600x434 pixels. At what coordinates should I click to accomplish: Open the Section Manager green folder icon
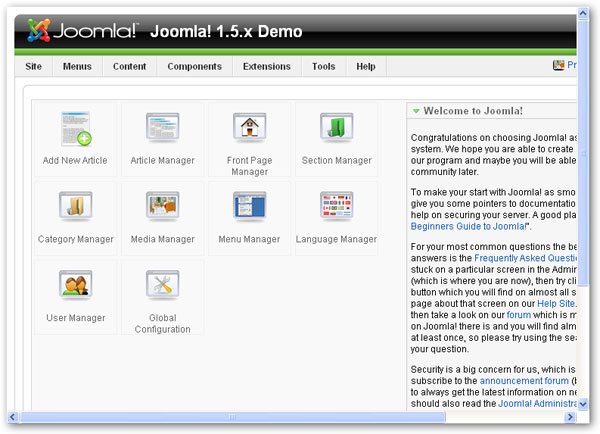tap(336, 127)
